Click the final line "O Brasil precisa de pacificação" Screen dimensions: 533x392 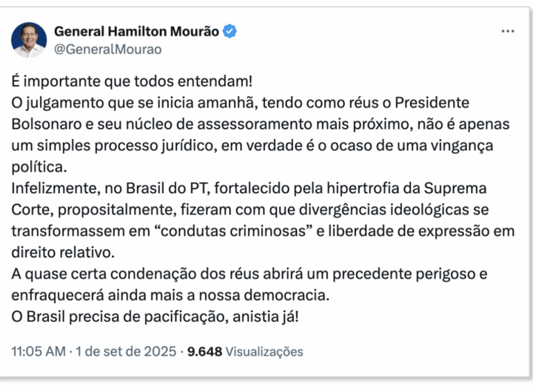coord(157,316)
